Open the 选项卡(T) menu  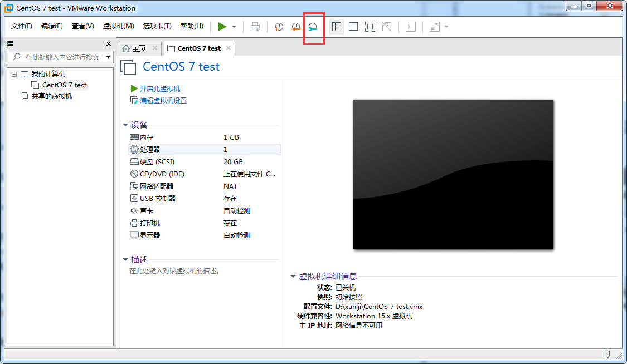tap(157, 26)
